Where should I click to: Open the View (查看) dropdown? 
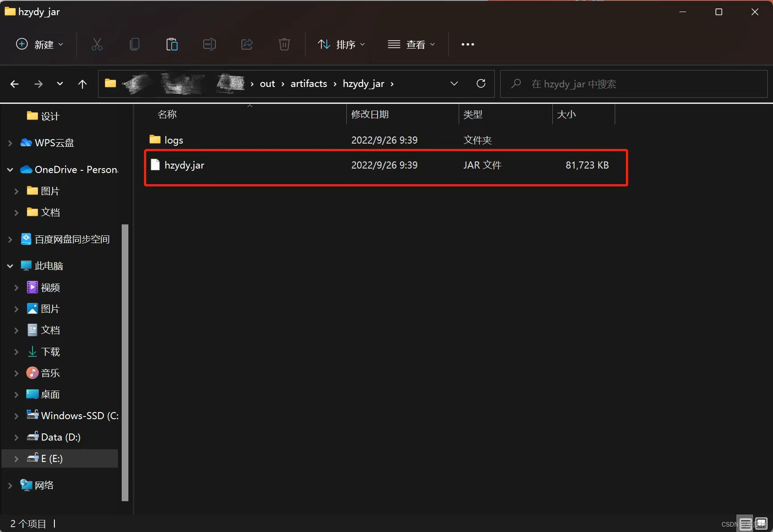(411, 44)
